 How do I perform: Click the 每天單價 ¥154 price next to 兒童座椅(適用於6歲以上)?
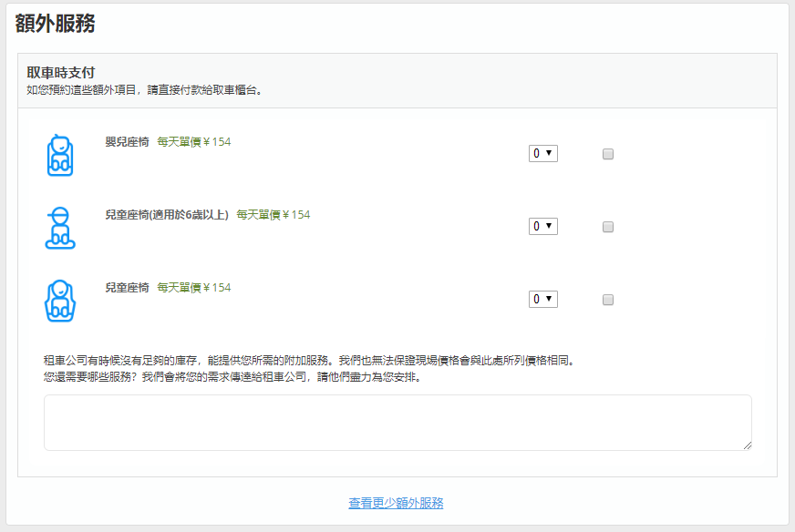tap(274, 215)
